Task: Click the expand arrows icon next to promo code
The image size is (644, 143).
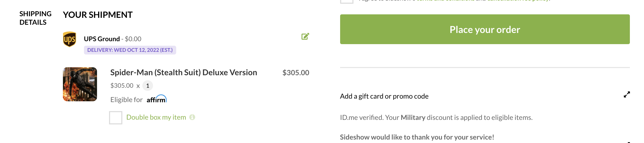Action: click(x=627, y=95)
